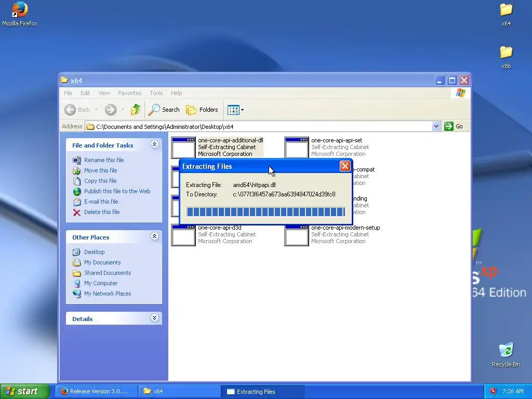Click the extraction progress bar

266,212
